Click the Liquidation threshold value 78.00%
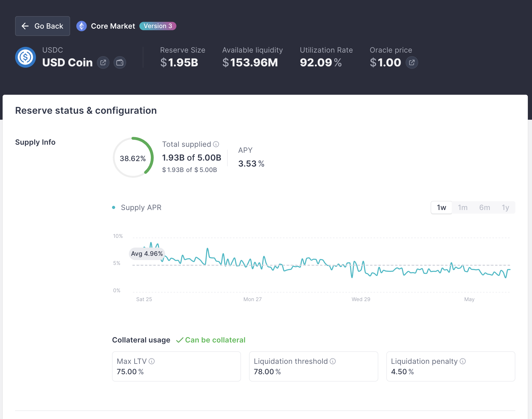The height and width of the screenshot is (419, 532). 267,372
